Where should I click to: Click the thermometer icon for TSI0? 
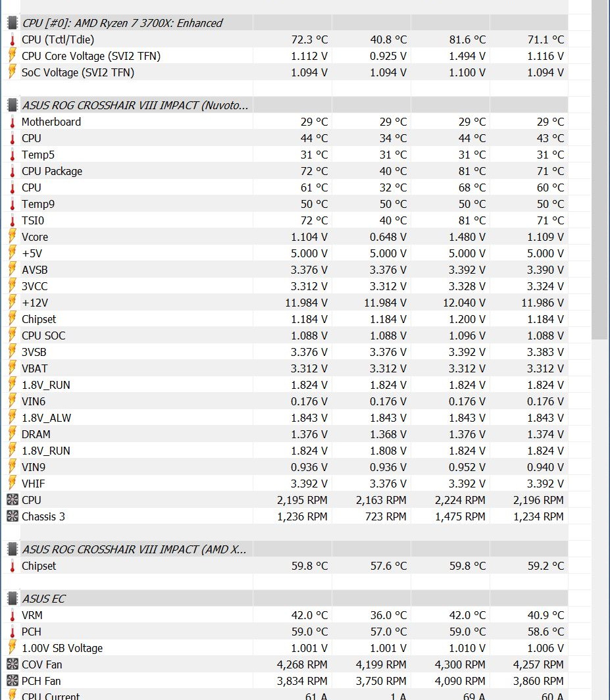[13, 220]
